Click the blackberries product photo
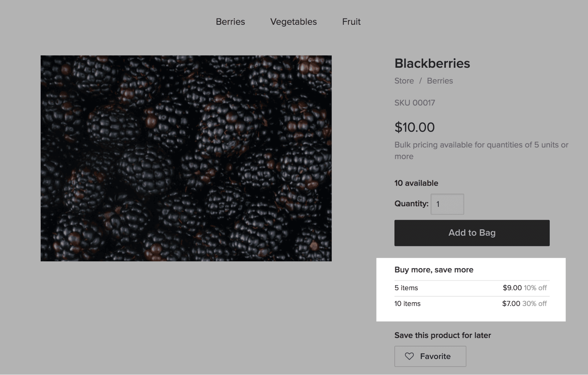The height and width of the screenshot is (375, 588). pyautogui.click(x=186, y=158)
